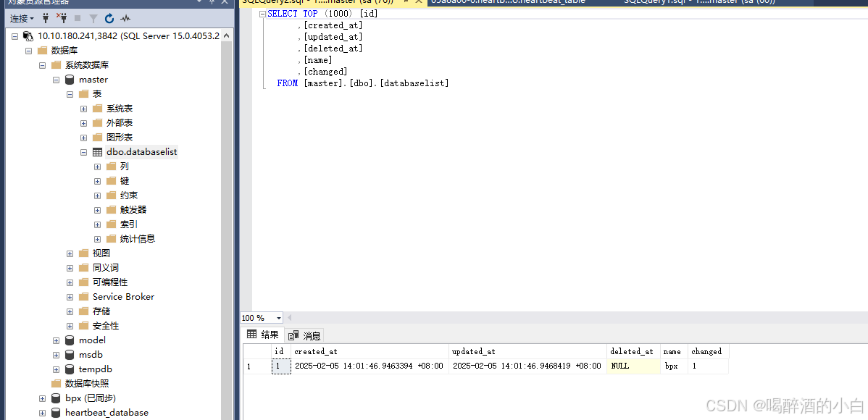Click the heartbeat_database cylinder icon
This screenshot has height=420, width=868.
pos(56,413)
